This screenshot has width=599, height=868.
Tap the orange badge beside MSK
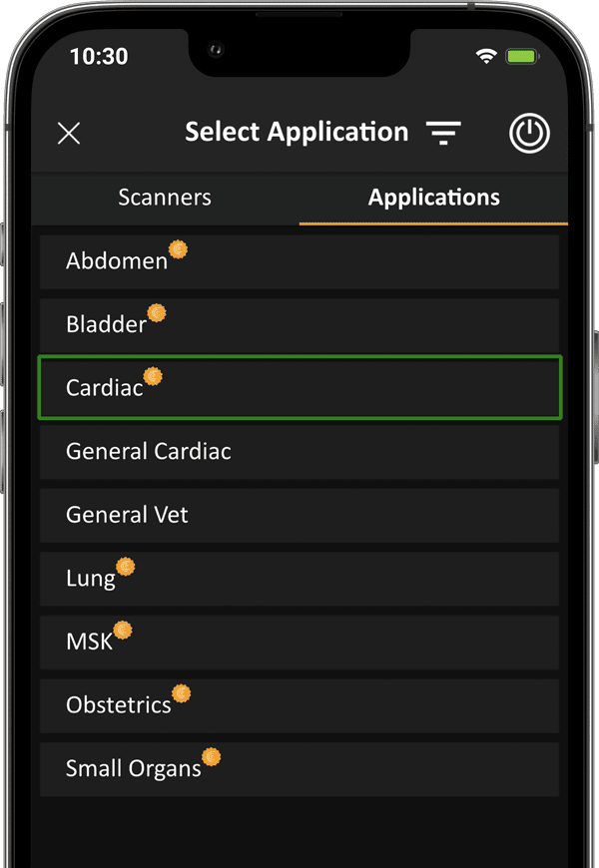pyautogui.click(x=123, y=630)
